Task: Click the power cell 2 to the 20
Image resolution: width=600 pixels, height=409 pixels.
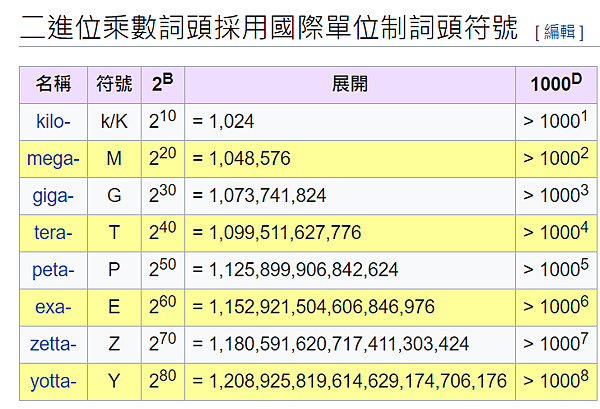Action: tap(163, 158)
